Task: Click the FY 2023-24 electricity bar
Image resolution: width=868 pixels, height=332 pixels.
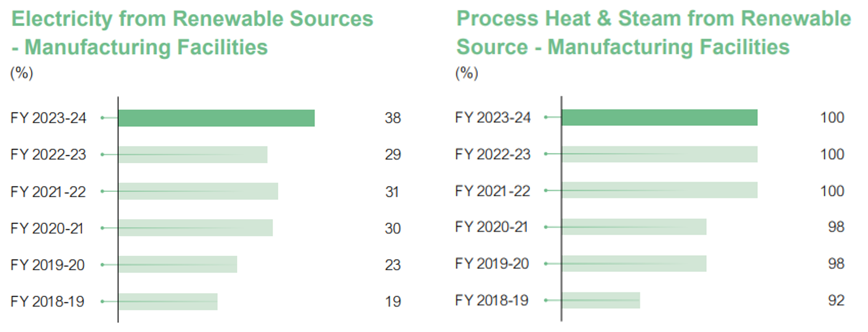Action: pos(216,118)
